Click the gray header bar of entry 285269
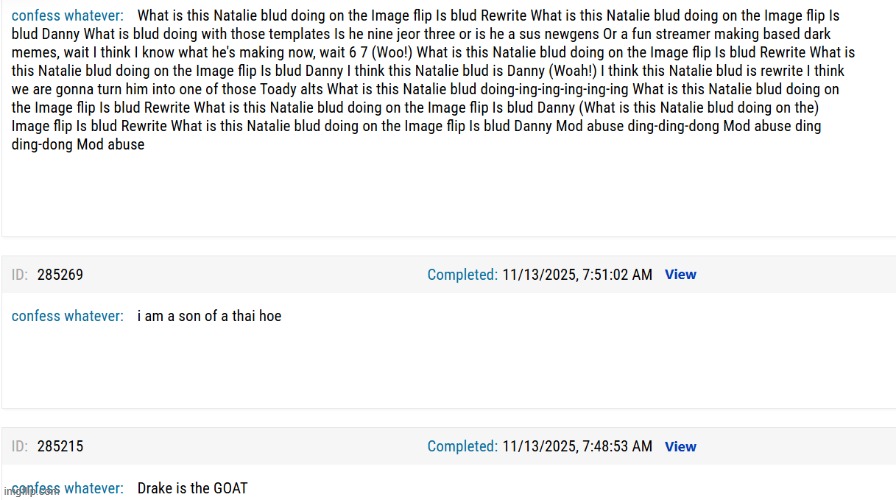 point(250,274)
